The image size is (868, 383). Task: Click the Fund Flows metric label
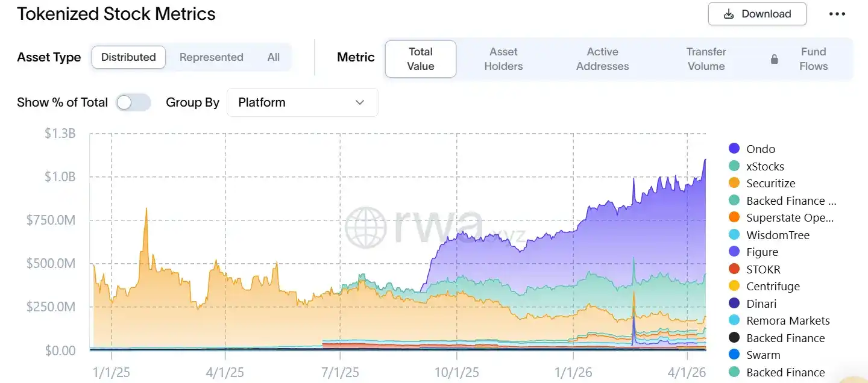(813, 59)
